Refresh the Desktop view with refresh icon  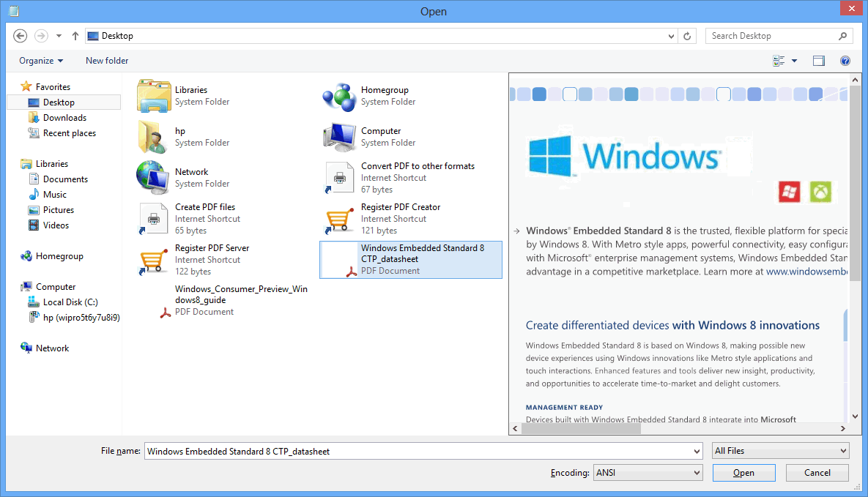point(687,35)
